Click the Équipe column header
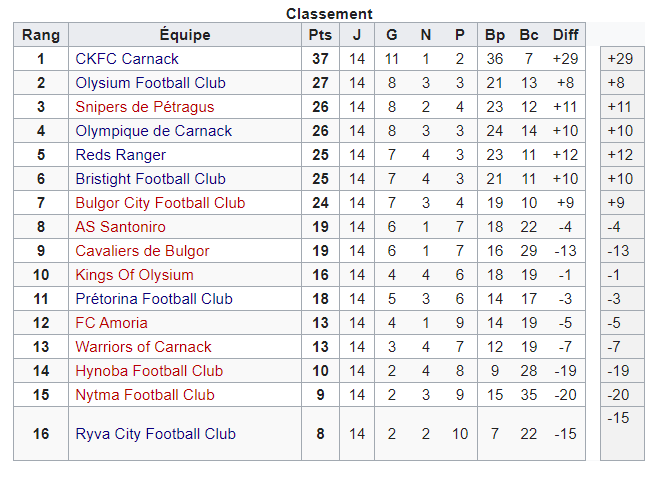The image size is (662, 481). [x=185, y=35]
